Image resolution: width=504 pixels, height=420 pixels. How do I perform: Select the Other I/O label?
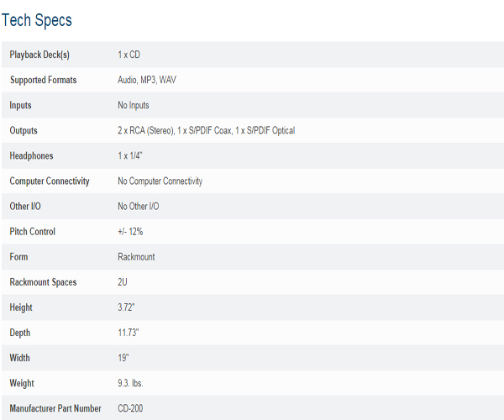pyautogui.click(x=25, y=207)
